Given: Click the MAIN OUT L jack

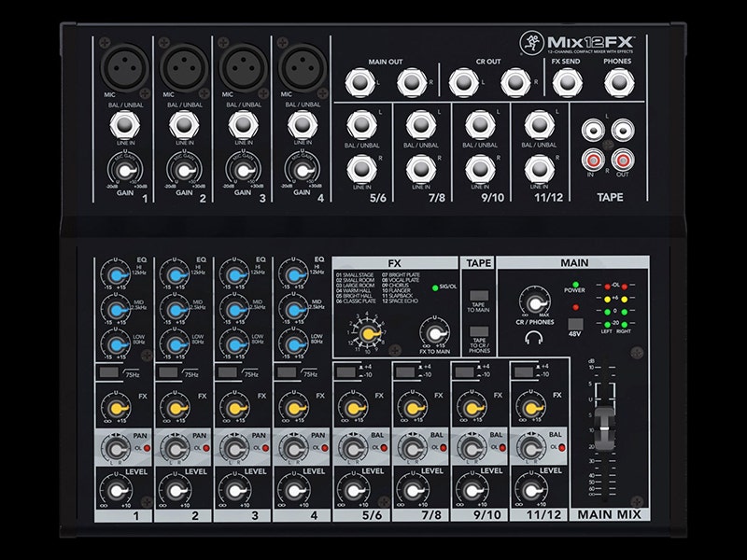Looking at the screenshot, I should (x=360, y=82).
